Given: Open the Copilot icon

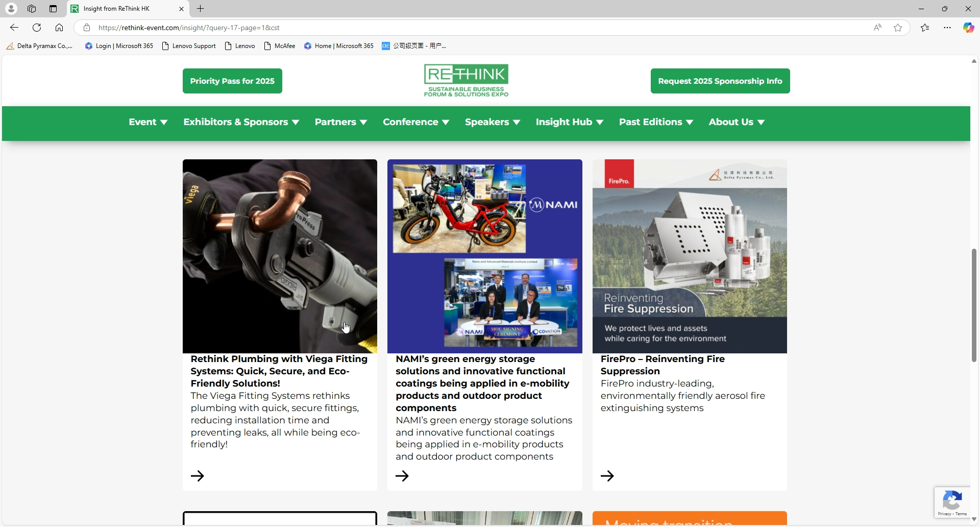Looking at the screenshot, I should [x=968, y=28].
